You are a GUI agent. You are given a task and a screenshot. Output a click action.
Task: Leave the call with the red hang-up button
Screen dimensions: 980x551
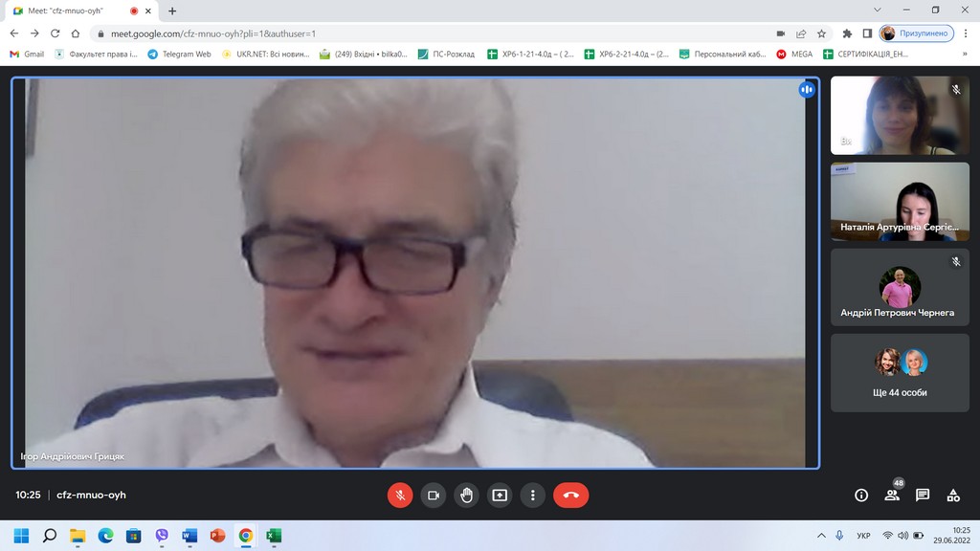click(570, 496)
